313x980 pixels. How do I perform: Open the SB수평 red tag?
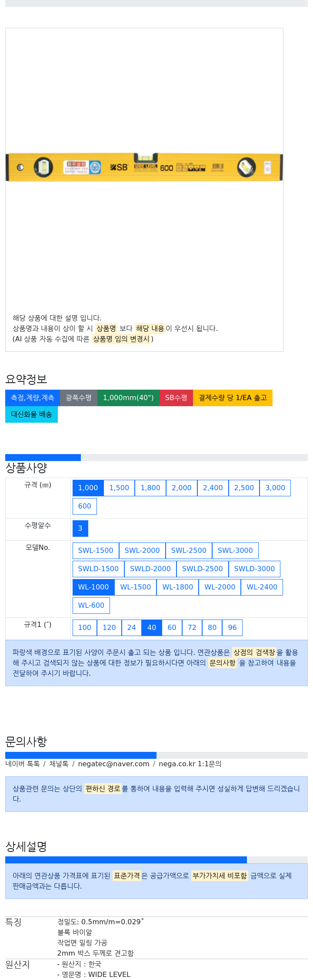[176, 398]
